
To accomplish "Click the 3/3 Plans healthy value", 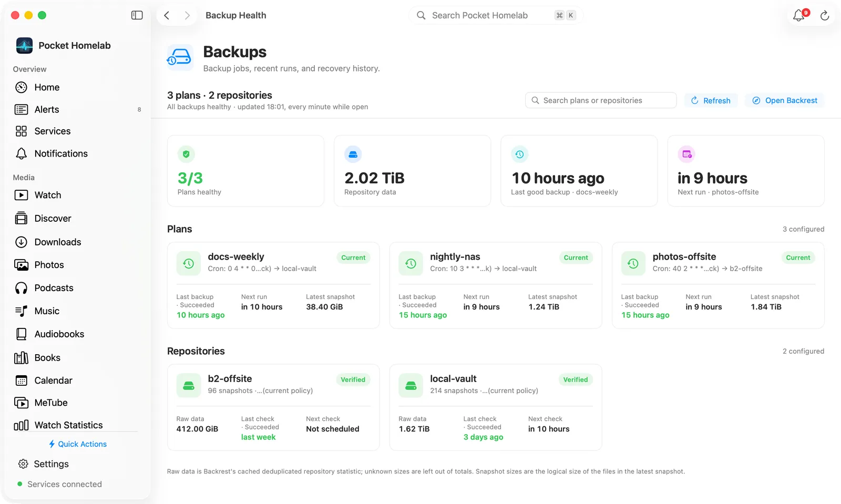I will click(x=190, y=178).
